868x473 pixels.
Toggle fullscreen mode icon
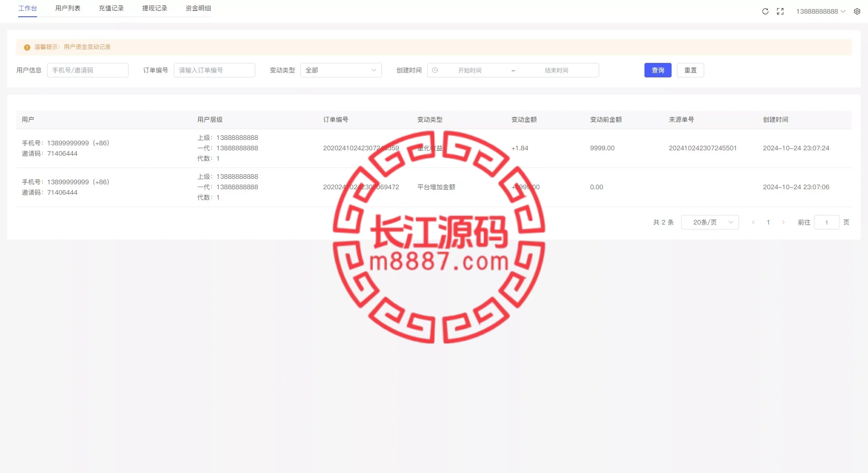780,11
